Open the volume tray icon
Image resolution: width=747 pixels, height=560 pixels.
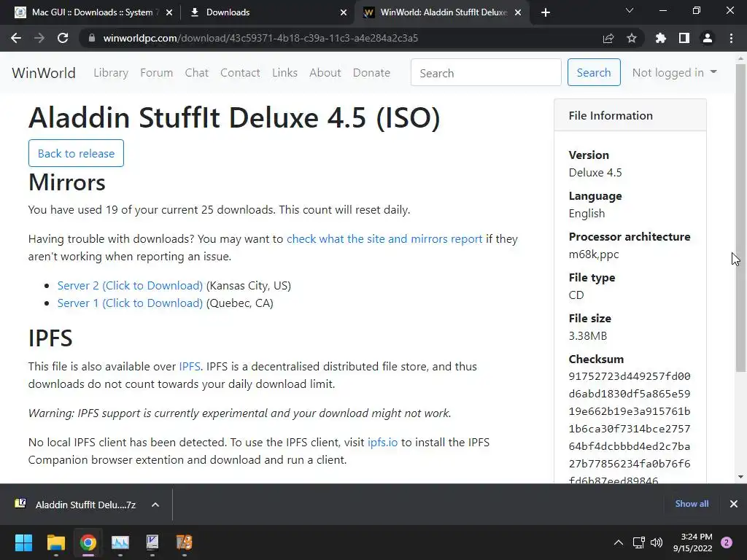(657, 542)
